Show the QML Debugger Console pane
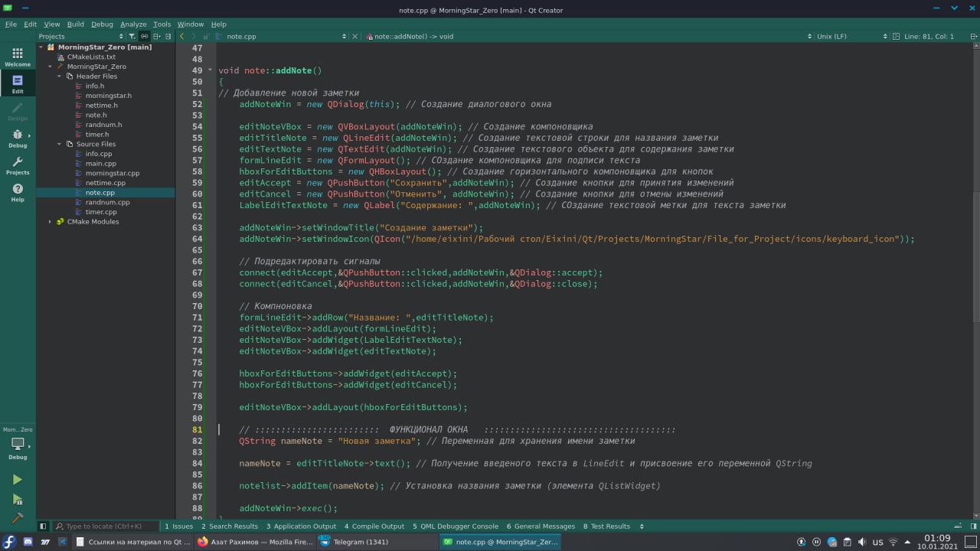Viewport: 980px width, 551px height. pos(455,527)
